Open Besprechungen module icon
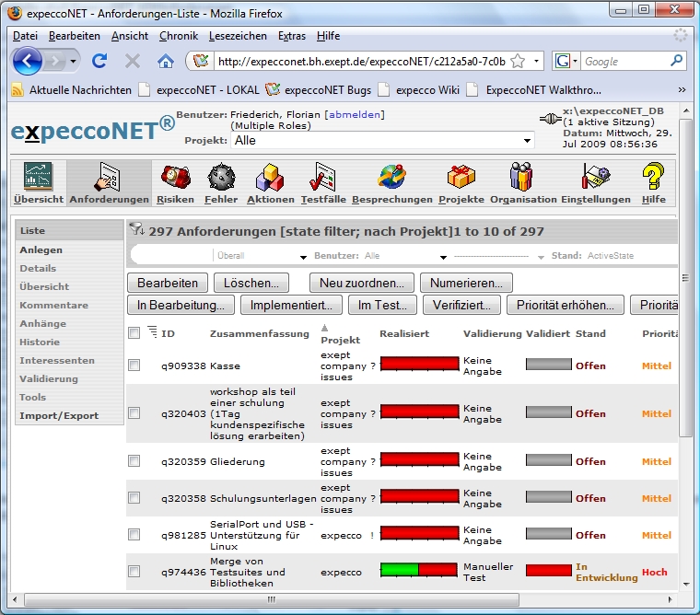Viewport: 700px width, 615px height. (x=391, y=177)
